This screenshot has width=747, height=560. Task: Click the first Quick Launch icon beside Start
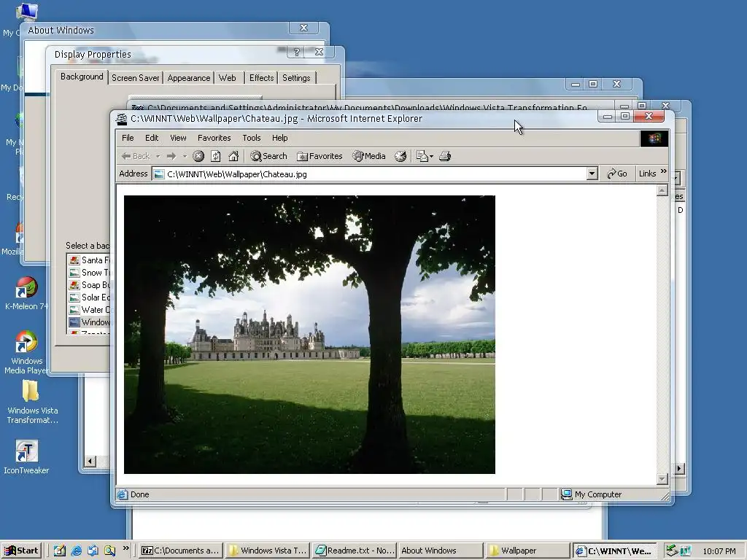60,551
